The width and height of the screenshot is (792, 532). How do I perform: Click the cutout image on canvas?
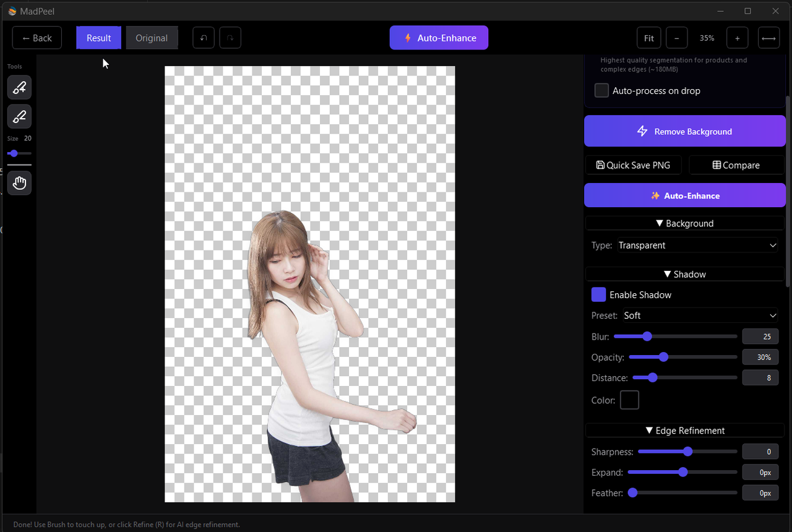click(x=309, y=284)
